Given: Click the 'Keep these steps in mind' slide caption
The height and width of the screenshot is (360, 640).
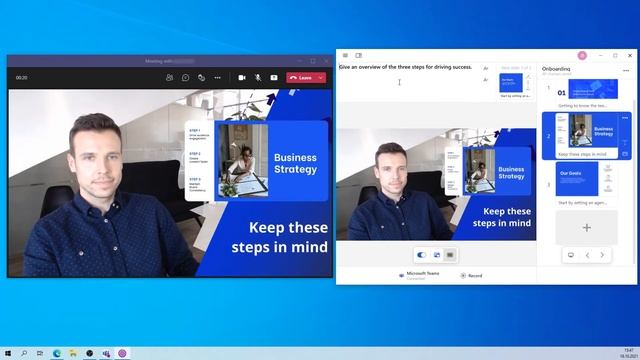Looking at the screenshot, I should [582, 154].
